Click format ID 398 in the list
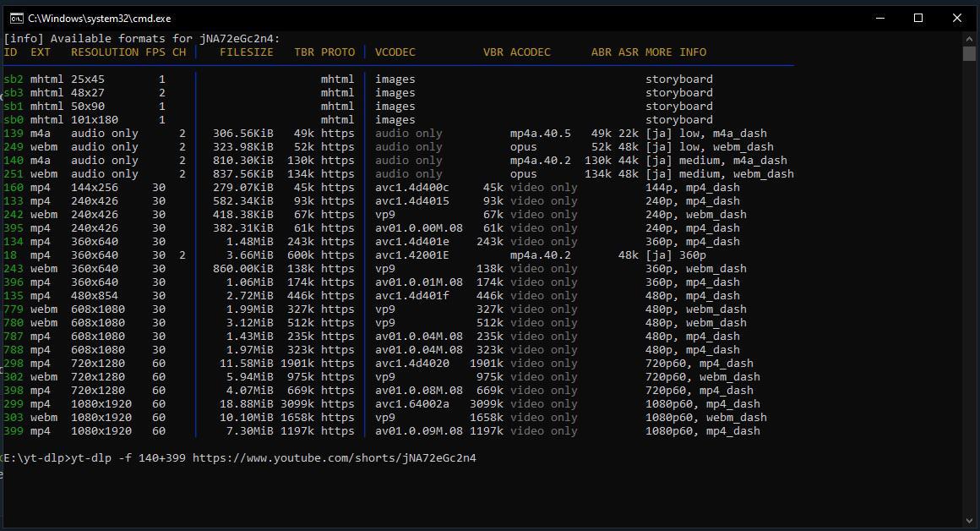Image resolution: width=980 pixels, height=531 pixels. (x=14, y=391)
